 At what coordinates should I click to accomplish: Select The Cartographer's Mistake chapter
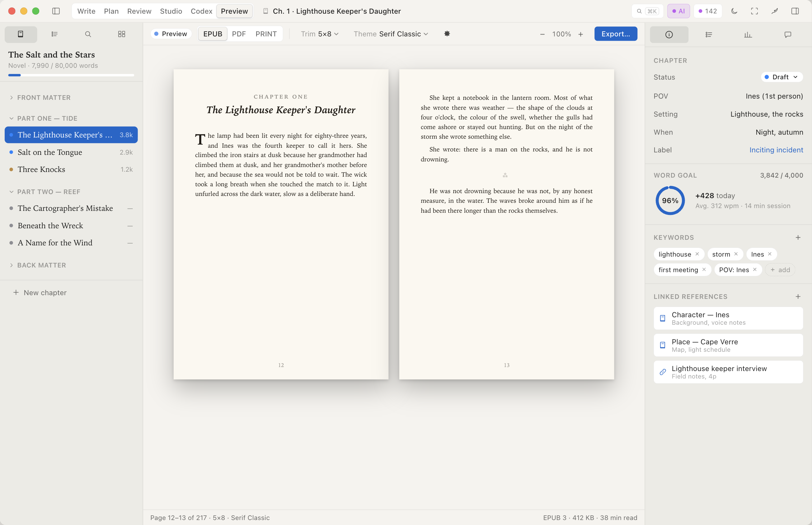pyautogui.click(x=71, y=208)
